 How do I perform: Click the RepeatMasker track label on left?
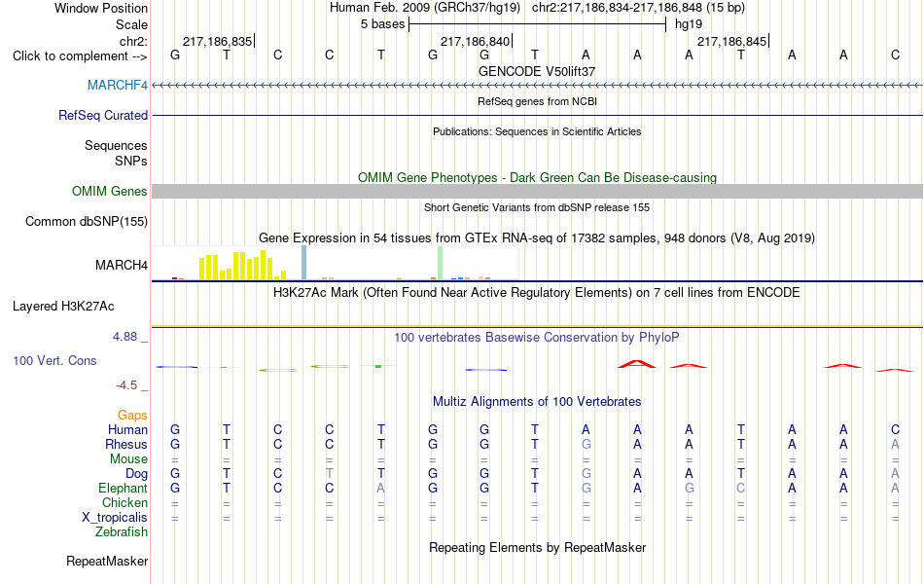point(107,561)
